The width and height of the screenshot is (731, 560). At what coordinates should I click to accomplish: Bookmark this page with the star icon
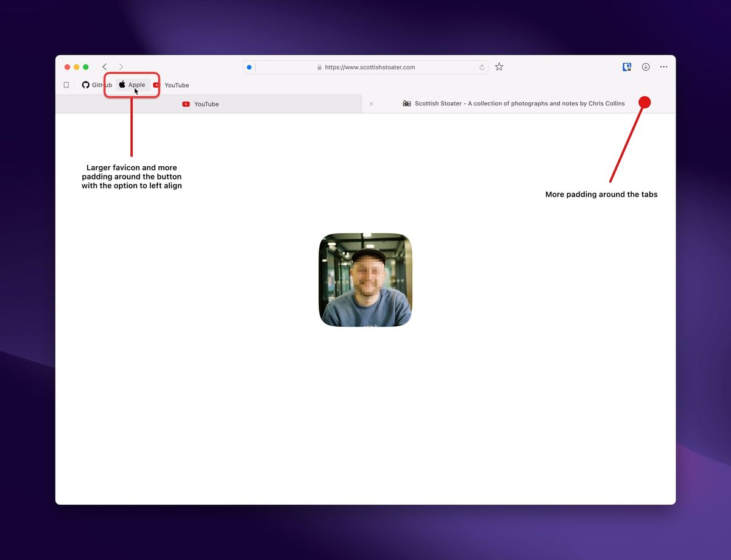click(499, 67)
